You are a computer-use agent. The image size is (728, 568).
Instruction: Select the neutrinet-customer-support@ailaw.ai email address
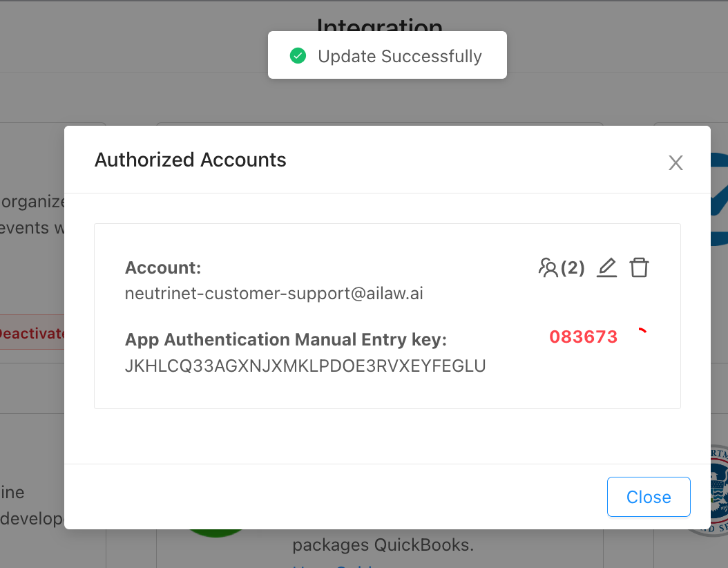[274, 294]
